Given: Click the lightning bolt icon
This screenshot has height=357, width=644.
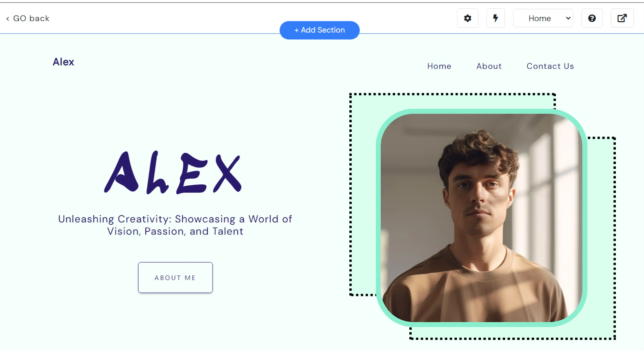Looking at the screenshot, I should tap(495, 18).
